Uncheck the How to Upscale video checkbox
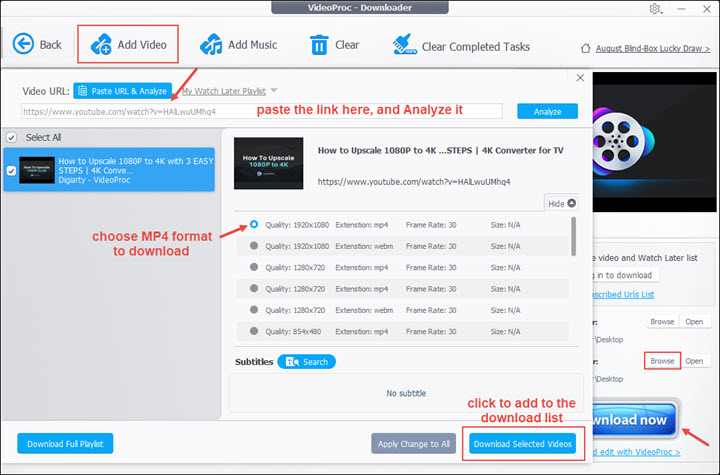Viewport: 720px width, 475px height. click(x=11, y=170)
